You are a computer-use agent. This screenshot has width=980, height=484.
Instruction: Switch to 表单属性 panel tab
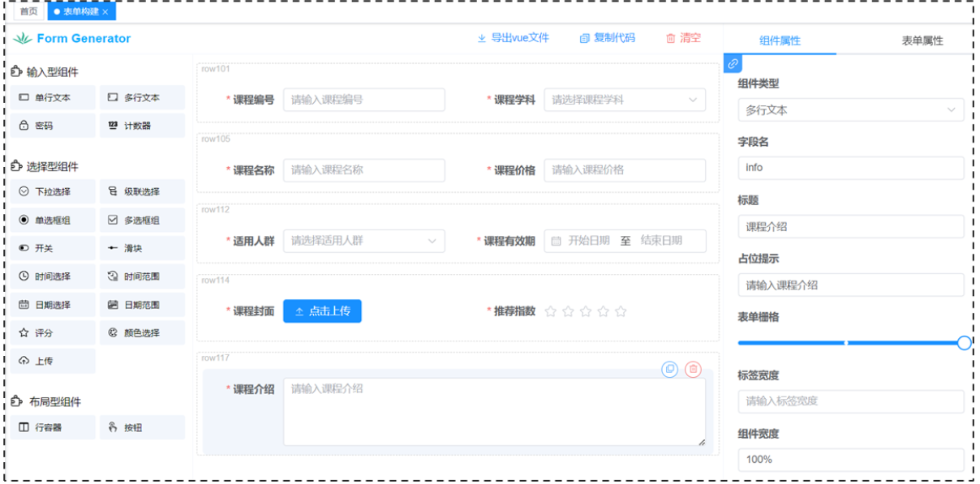922,41
